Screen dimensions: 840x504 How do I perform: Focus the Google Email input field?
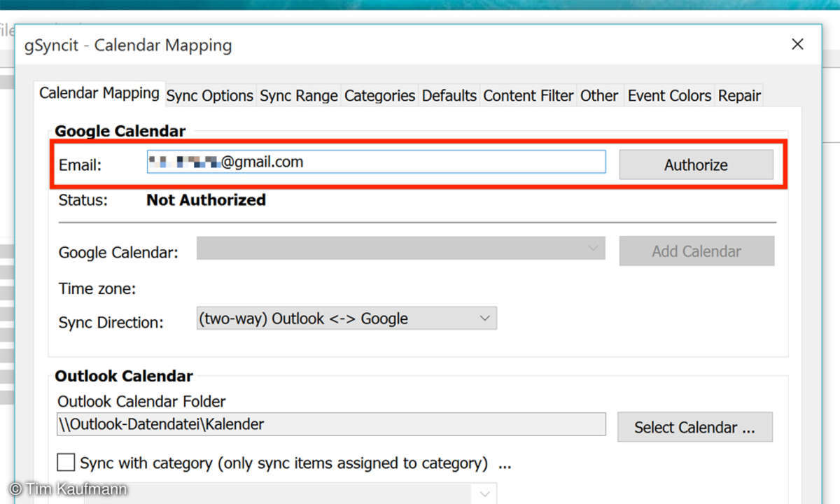[376, 162]
